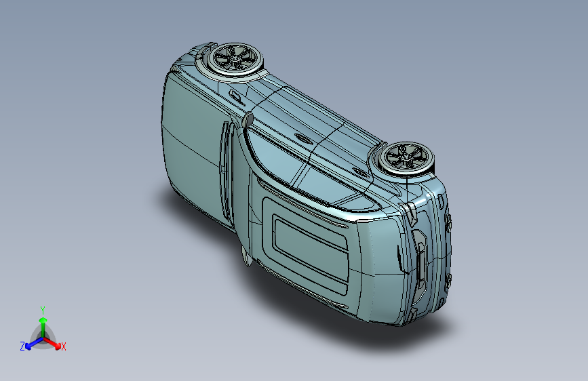Click the red X axis of the triad
The width and height of the screenshot is (588, 381).
point(52,343)
